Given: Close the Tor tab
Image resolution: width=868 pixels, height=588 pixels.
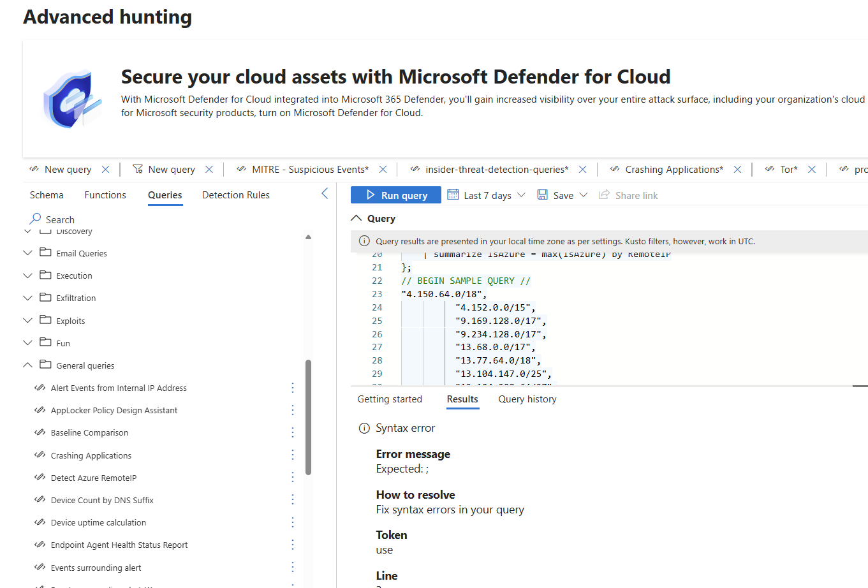Looking at the screenshot, I should pos(812,170).
